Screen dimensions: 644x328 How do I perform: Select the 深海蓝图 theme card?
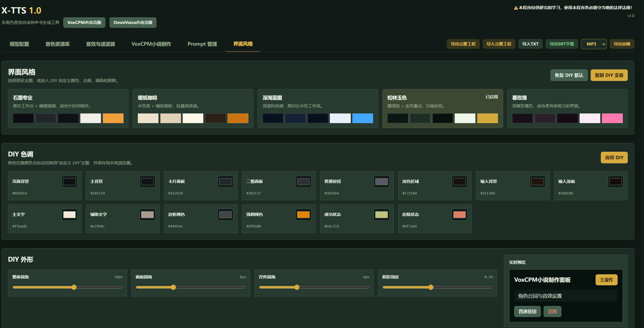pos(317,108)
